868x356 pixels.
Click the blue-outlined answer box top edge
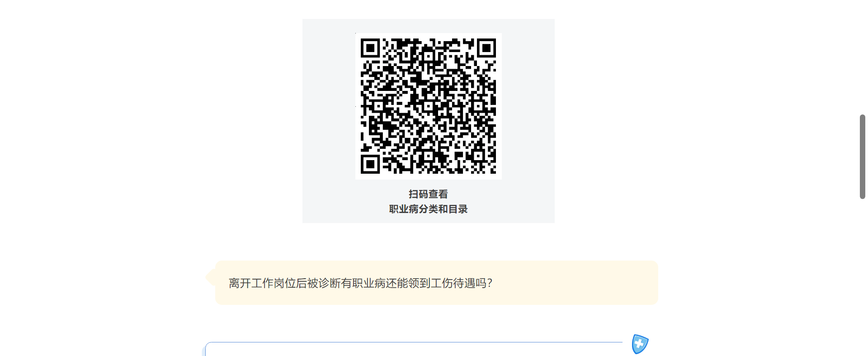point(414,342)
